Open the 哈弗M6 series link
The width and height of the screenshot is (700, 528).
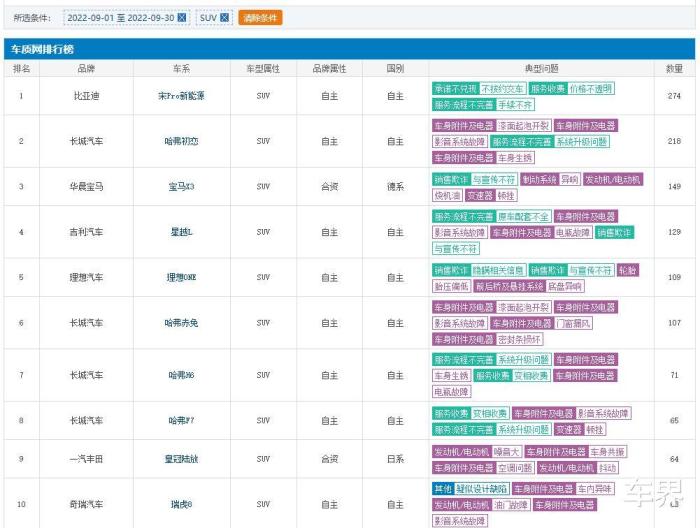[x=181, y=375]
